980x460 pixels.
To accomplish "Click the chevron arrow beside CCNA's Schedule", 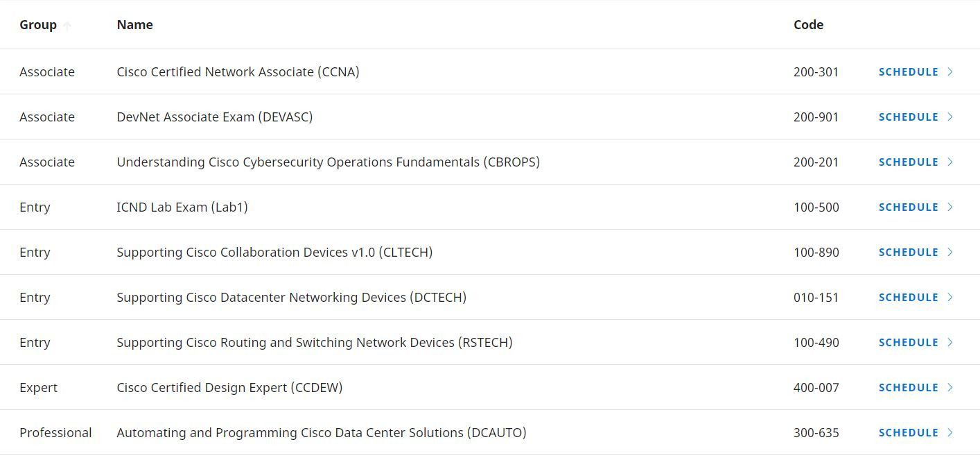I will 950,71.
